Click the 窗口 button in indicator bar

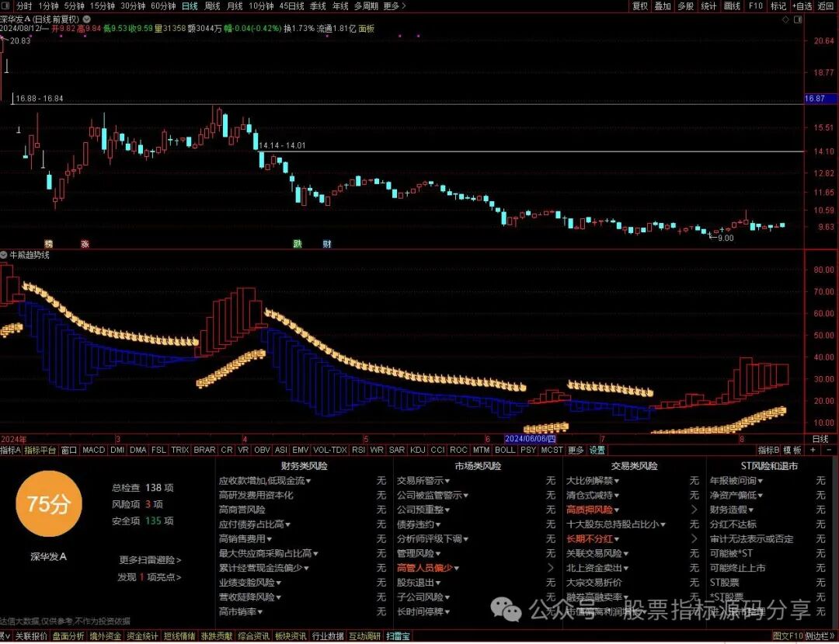pos(69,450)
